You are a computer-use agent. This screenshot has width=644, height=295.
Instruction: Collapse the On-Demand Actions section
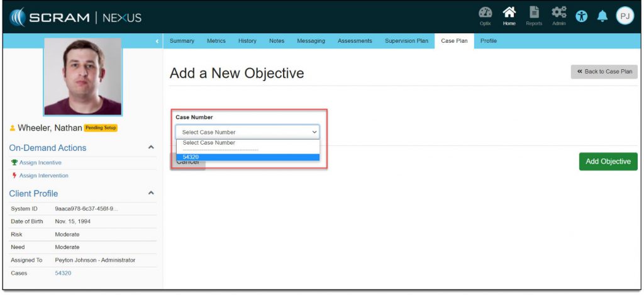pos(151,147)
